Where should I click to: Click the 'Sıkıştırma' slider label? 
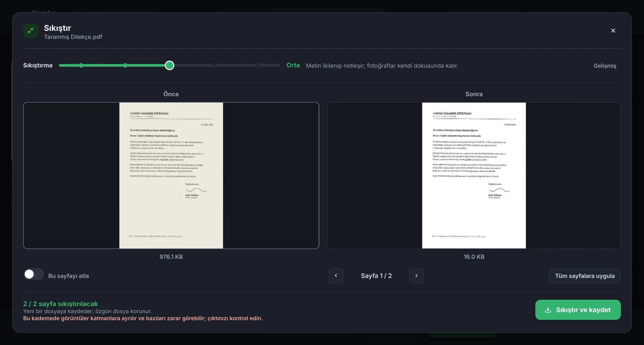pyautogui.click(x=38, y=65)
